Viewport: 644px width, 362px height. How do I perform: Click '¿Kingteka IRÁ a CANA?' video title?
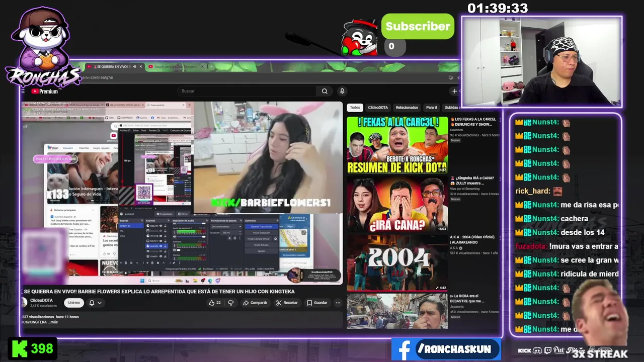coord(472,180)
